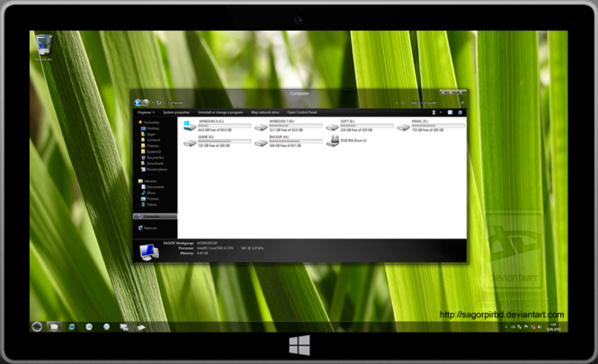598x364 pixels.
Task: Open Help via the blue question icon
Action: [x=460, y=112]
